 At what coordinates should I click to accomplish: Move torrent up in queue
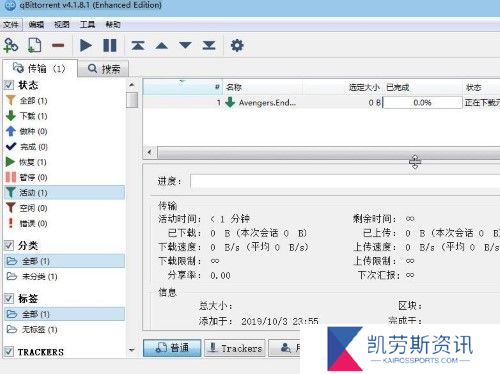162,45
